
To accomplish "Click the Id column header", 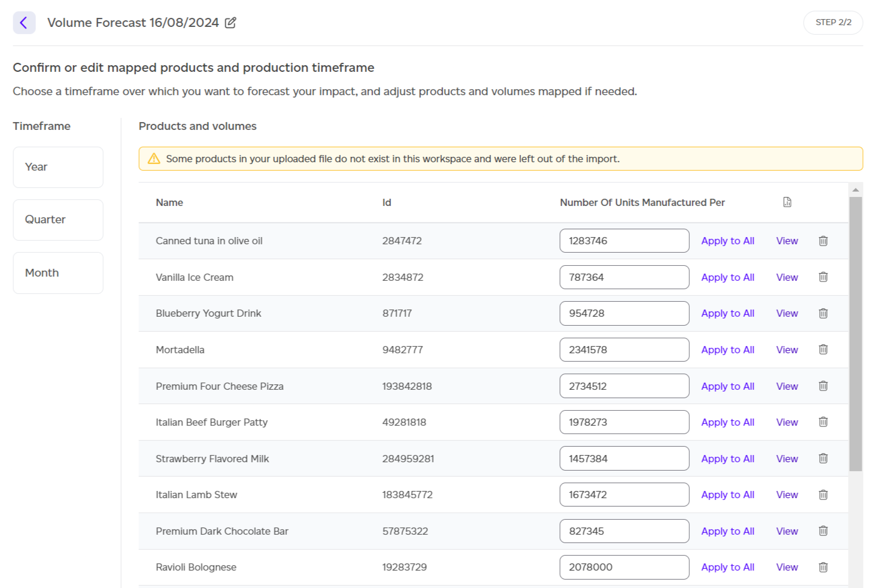I will [387, 202].
